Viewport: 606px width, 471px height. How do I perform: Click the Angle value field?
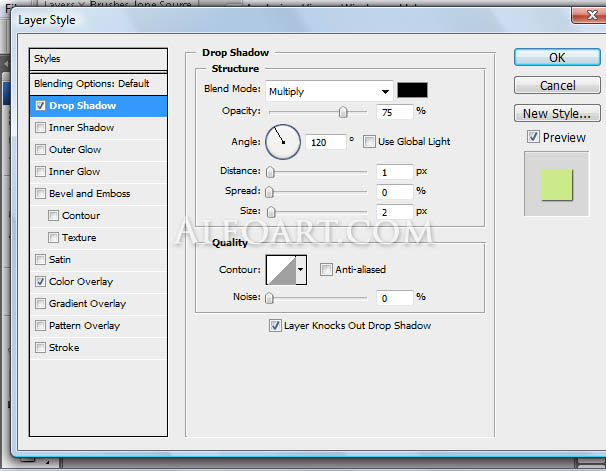tap(325, 143)
